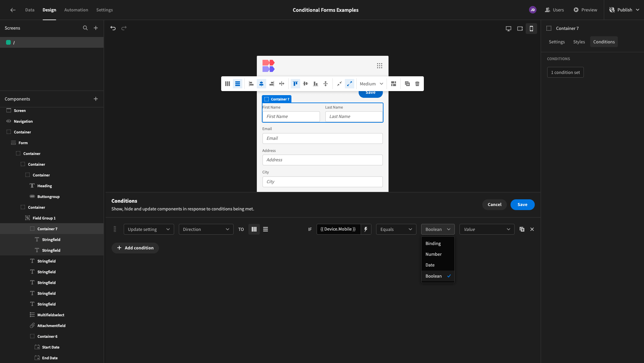Select Binding from type menu
644x363 pixels.
438,243
